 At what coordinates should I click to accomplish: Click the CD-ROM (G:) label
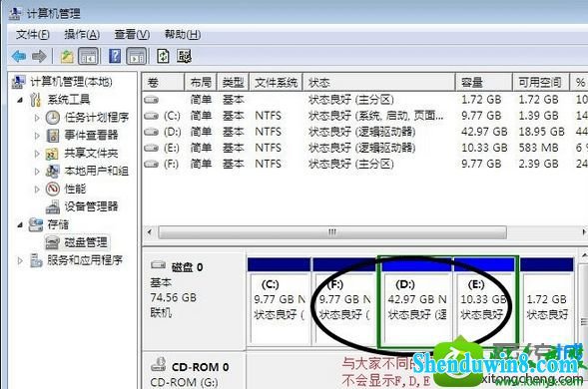pos(184,382)
